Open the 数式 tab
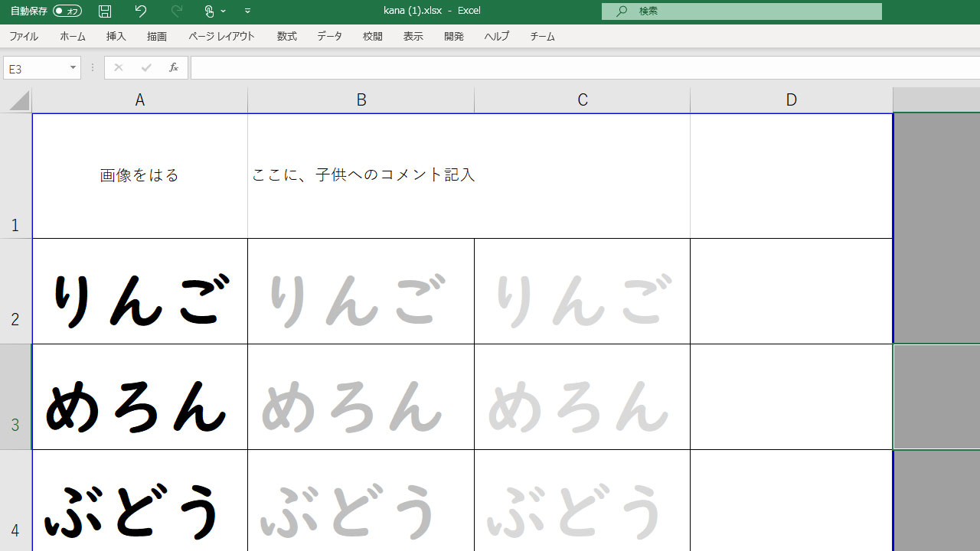The height and width of the screenshot is (551, 980). point(287,36)
